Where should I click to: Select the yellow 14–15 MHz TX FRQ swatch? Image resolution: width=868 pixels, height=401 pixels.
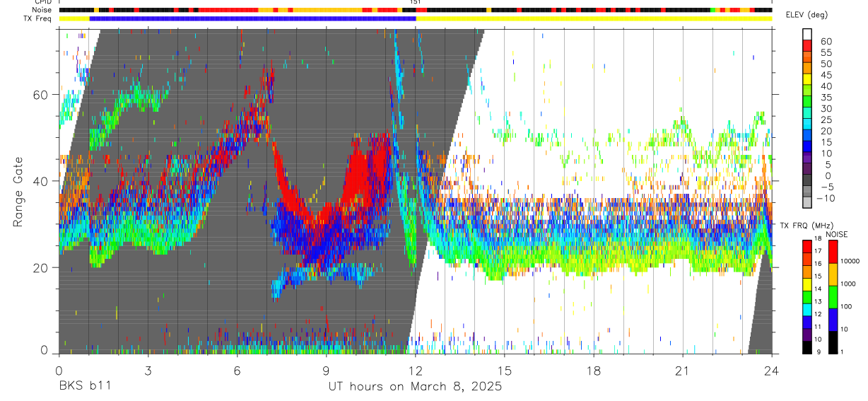[807, 284]
